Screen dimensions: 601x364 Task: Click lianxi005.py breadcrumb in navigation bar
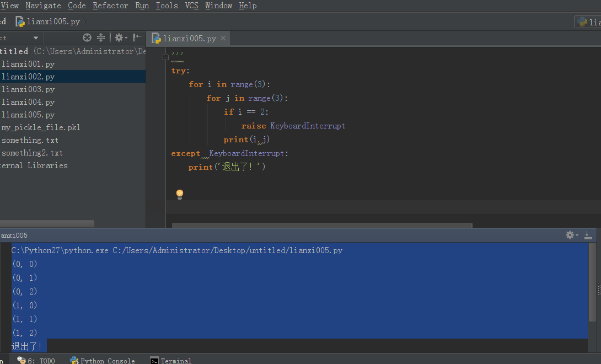click(48, 22)
